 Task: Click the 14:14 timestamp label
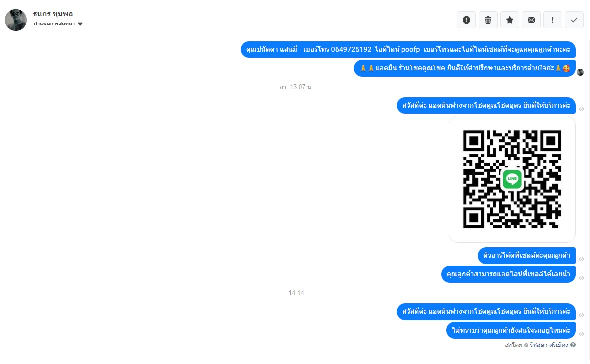[x=296, y=293]
